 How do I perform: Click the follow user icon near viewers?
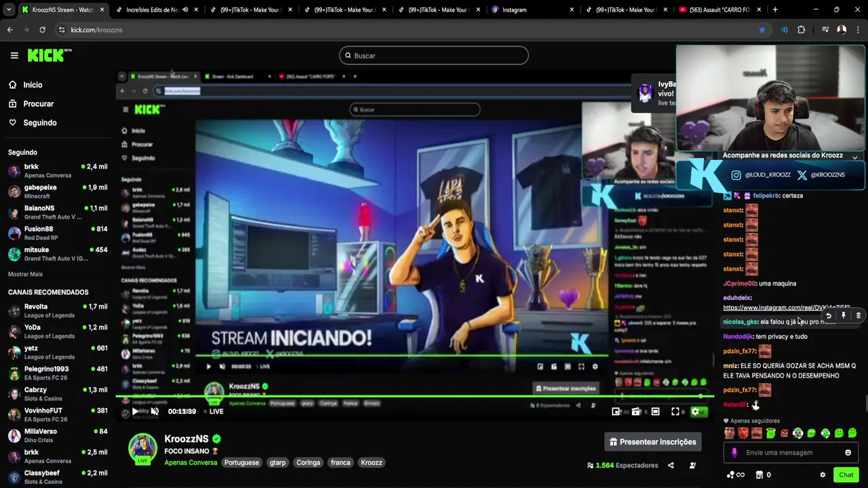pos(692,466)
